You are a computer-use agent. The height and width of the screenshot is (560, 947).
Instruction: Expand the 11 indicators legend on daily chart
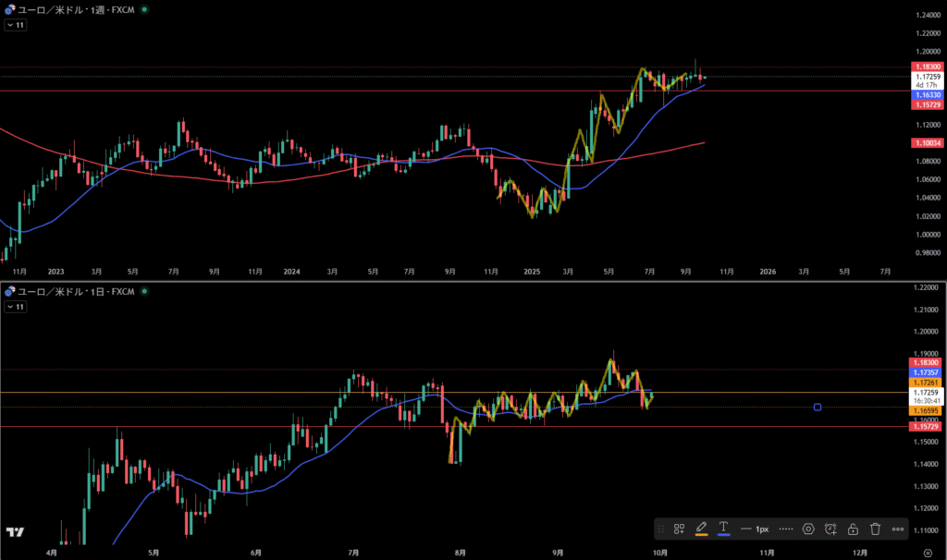[x=15, y=308]
